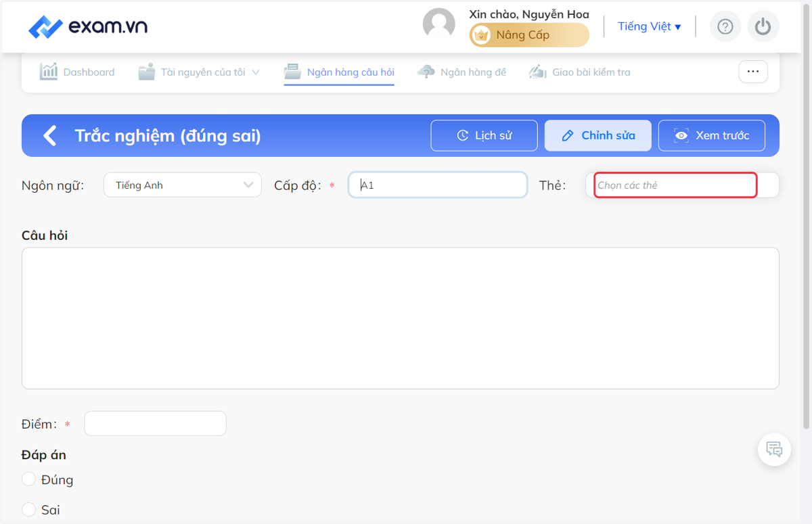Screen dimensions: 812x524
Task: Click the Nâng Cấp upgrade button
Action: (529, 35)
